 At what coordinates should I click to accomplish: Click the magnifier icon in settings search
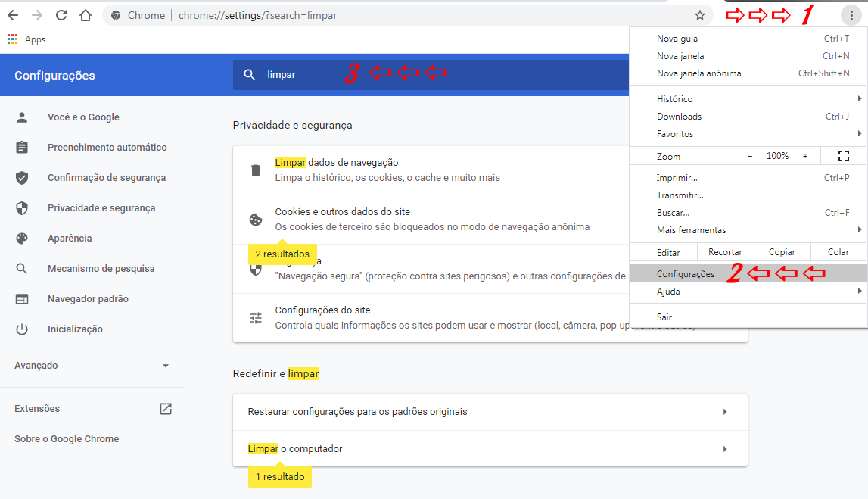point(250,75)
